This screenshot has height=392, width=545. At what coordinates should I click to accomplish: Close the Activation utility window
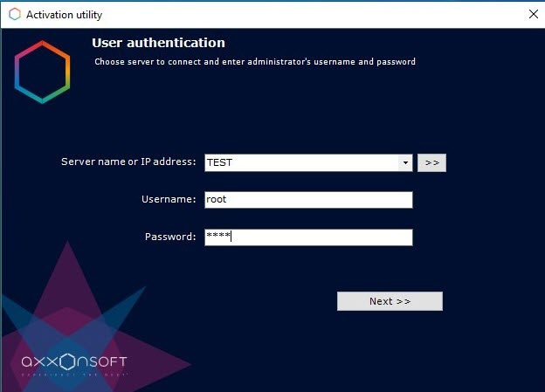click(534, 14)
